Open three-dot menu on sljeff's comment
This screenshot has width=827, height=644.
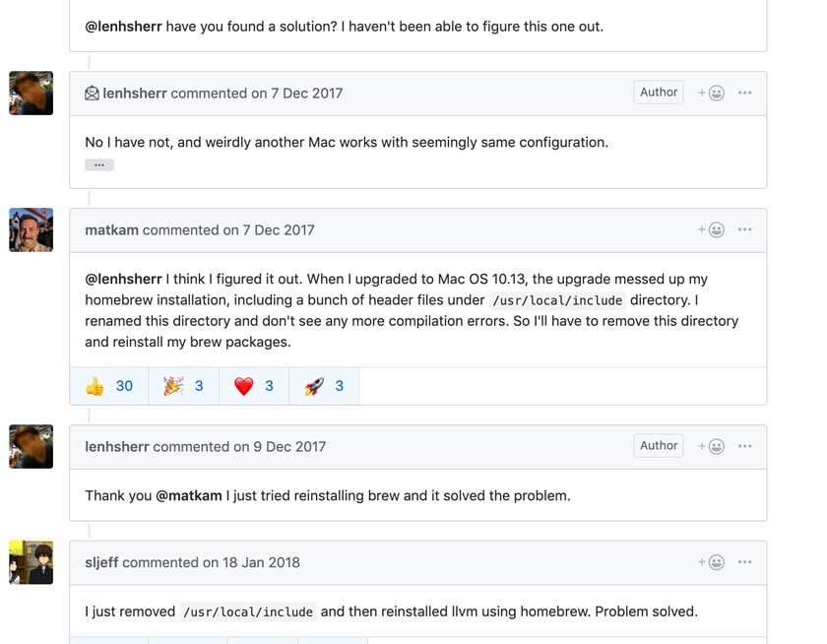coord(744,562)
